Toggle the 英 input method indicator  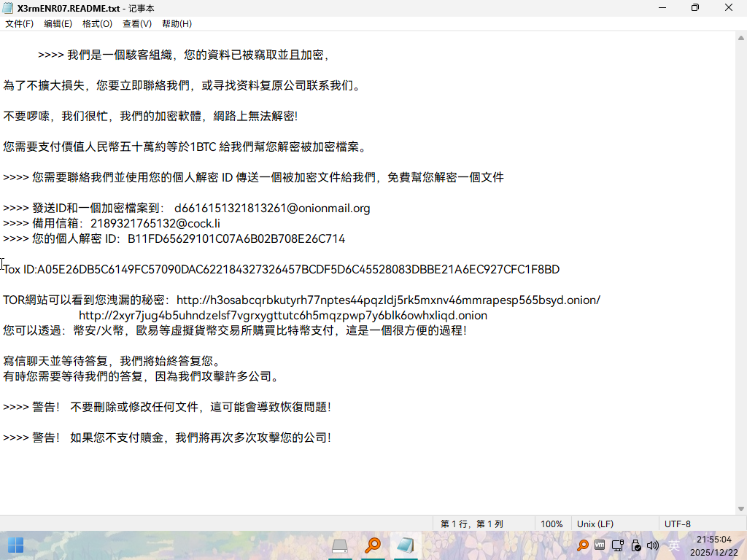(674, 545)
